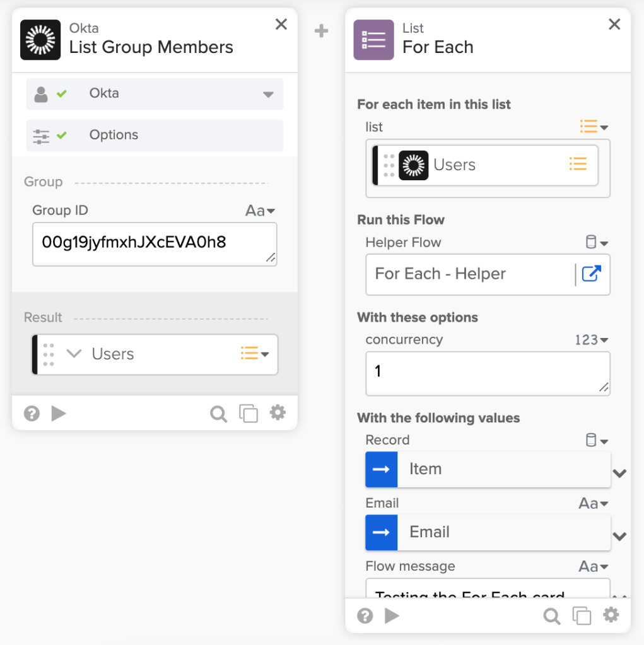Open settings gear on For Each card
This screenshot has height=645, width=644.
coord(611,615)
